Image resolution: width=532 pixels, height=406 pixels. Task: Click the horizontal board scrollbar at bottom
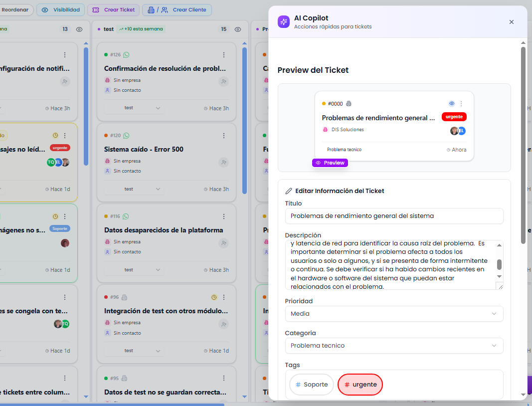tap(112, 405)
